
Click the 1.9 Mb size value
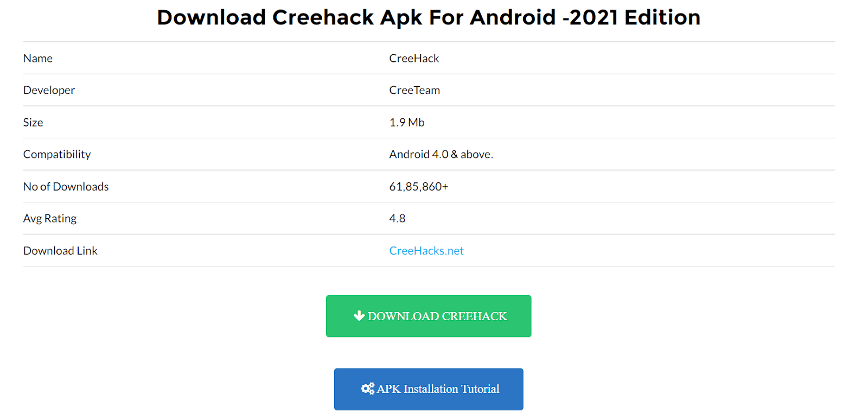point(407,122)
